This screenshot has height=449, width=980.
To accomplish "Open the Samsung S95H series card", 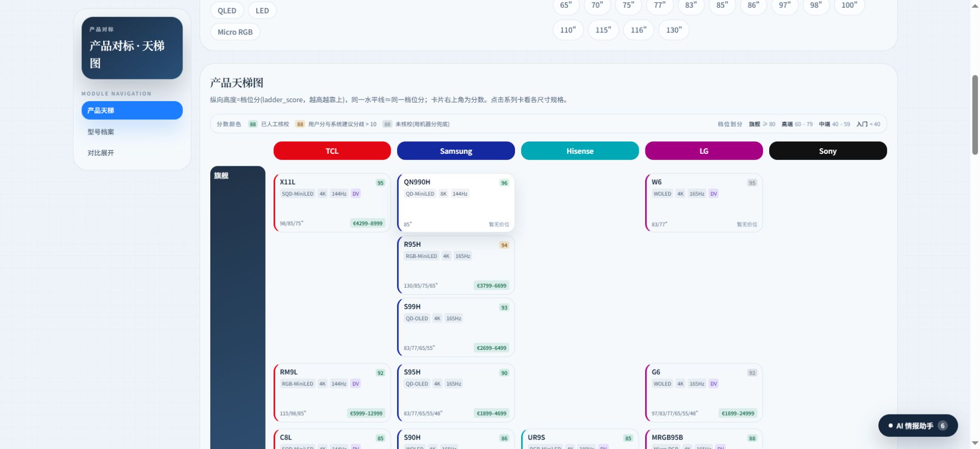I will point(456,392).
